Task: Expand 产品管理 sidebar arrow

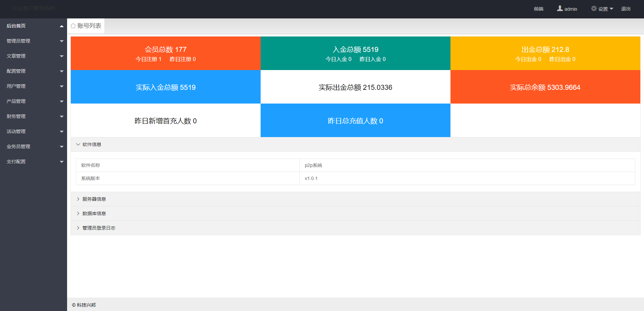Action: 62,102
